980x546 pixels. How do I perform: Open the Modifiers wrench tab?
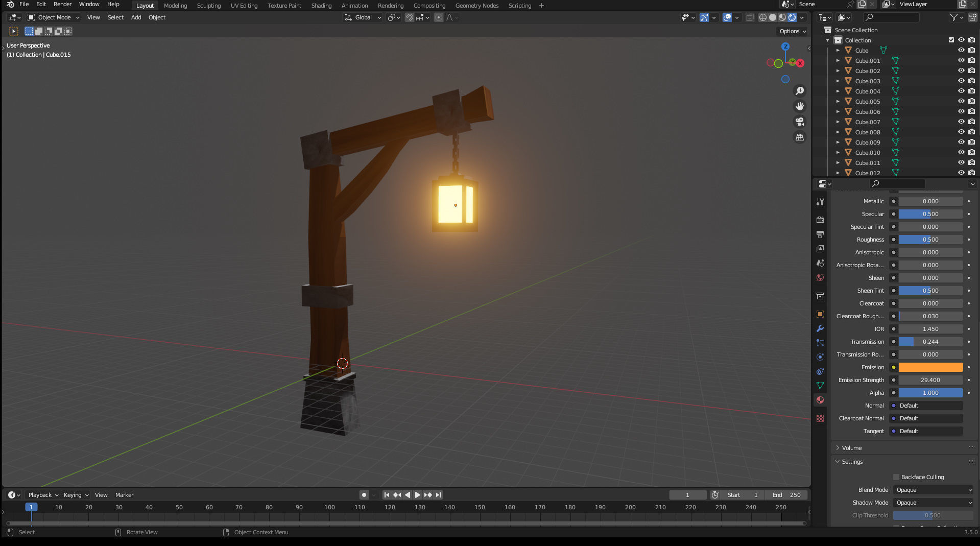point(820,328)
